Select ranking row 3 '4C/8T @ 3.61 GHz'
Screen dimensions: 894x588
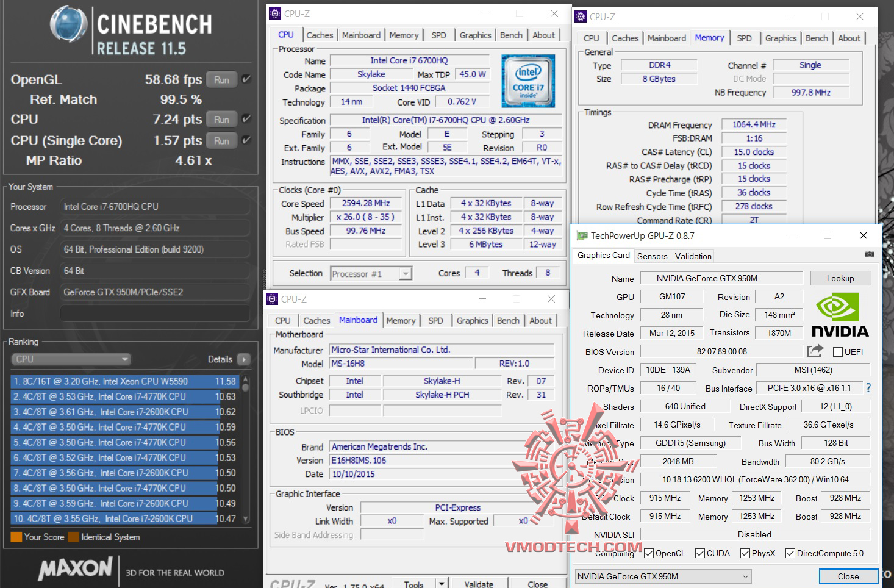125,412
